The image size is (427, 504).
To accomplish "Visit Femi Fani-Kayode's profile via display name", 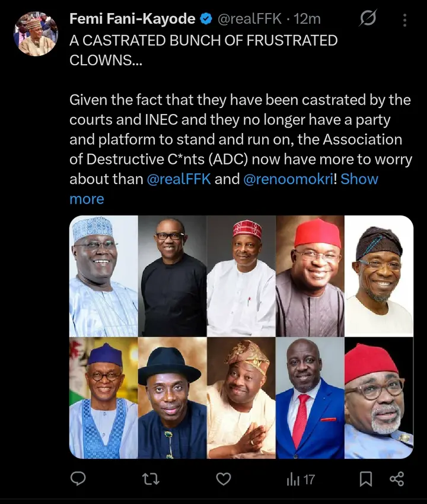I will click(x=132, y=19).
